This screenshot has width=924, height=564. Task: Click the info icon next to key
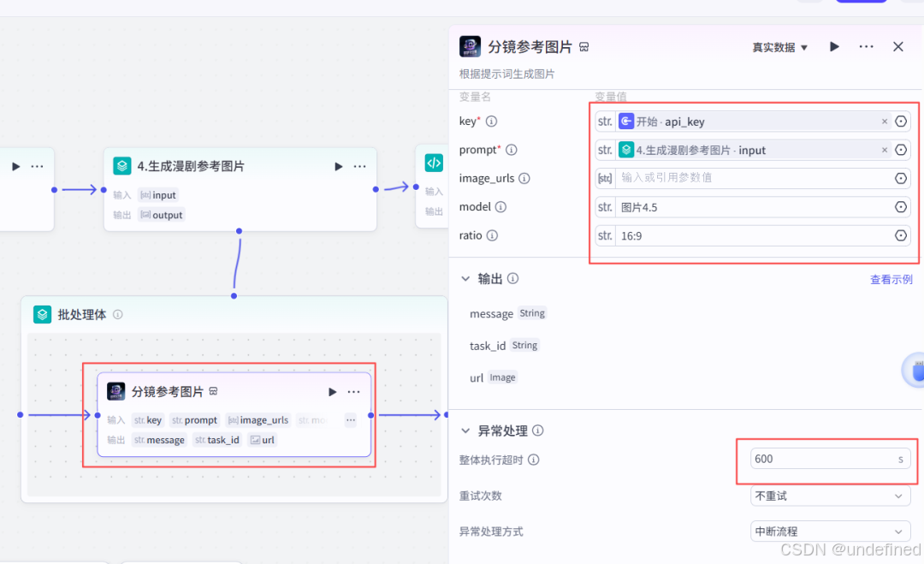pos(491,121)
